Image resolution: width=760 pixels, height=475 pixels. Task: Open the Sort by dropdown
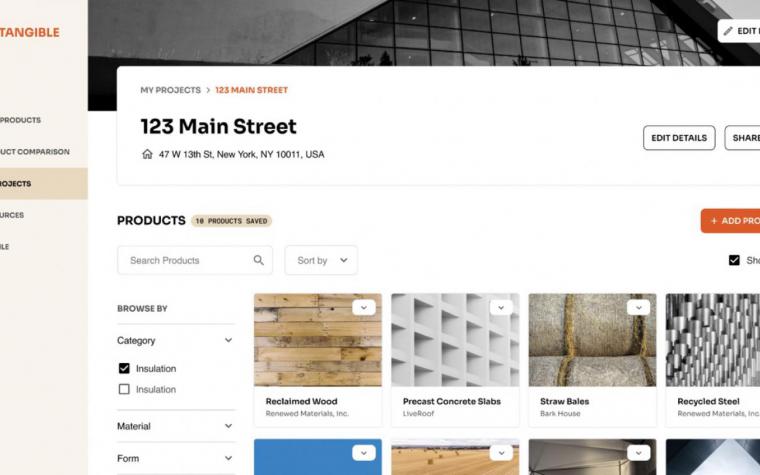click(x=321, y=260)
